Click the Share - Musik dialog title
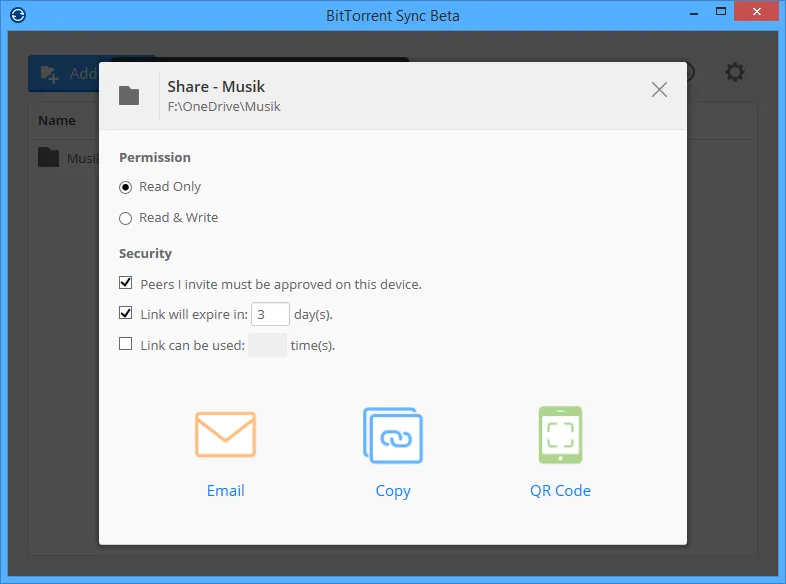The height and width of the screenshot is (584, 786). tap(216, 87)
